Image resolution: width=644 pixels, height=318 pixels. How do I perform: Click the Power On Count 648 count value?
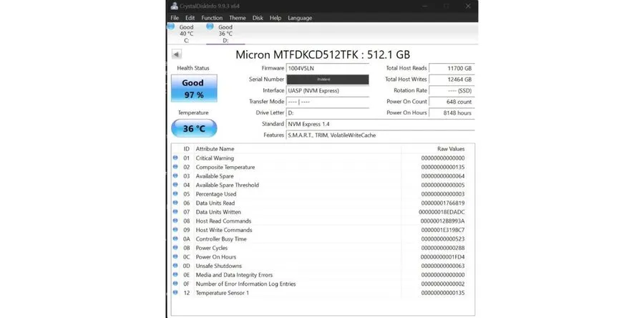pyautogui.click(x=452, y=102)
